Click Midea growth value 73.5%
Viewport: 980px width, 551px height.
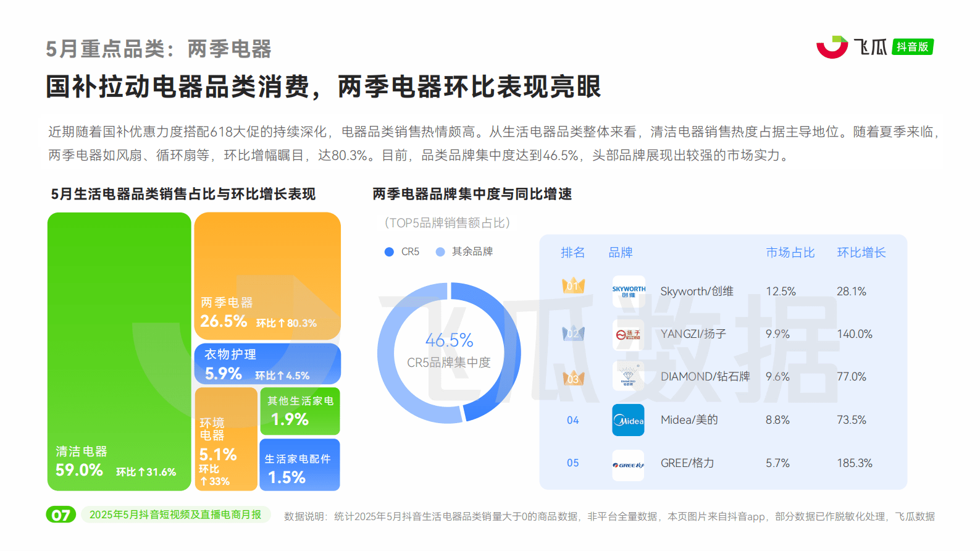tap(852, 420)
